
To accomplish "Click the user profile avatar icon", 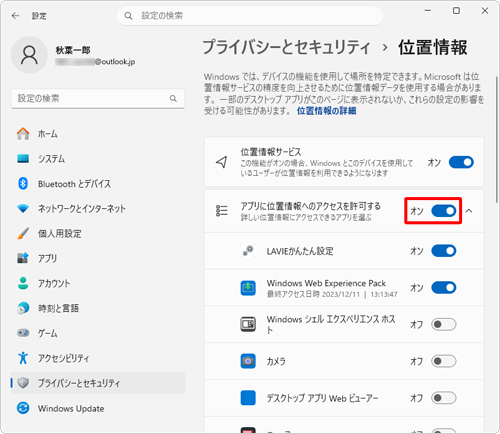I will click(29, 55).
